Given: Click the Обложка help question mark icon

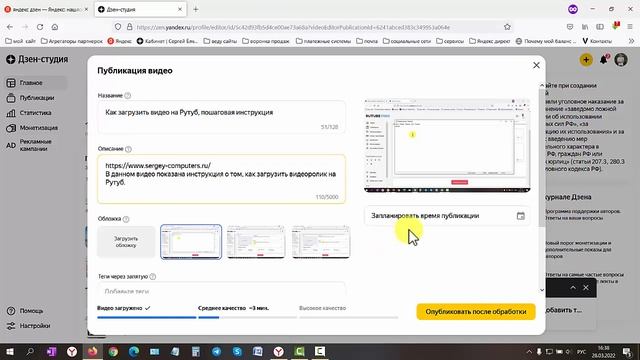Looking at the screenshot, I should (x=126, y=219).
